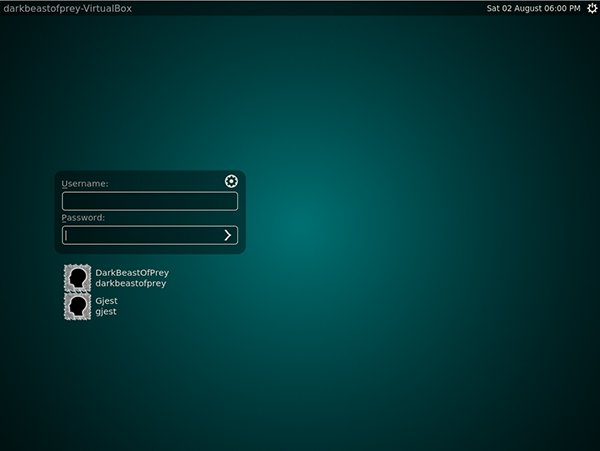
Task: Click the date and time display
Action: click(x=533, y=8)
